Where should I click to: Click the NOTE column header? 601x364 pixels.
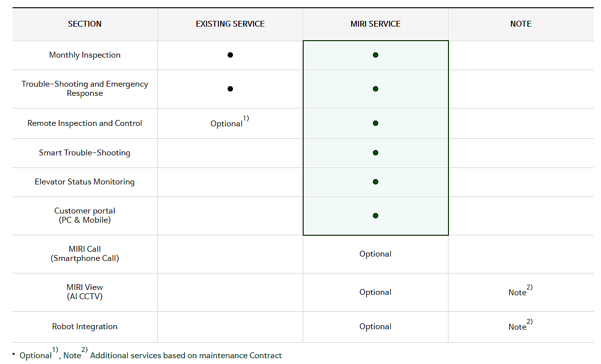(521, 24)
